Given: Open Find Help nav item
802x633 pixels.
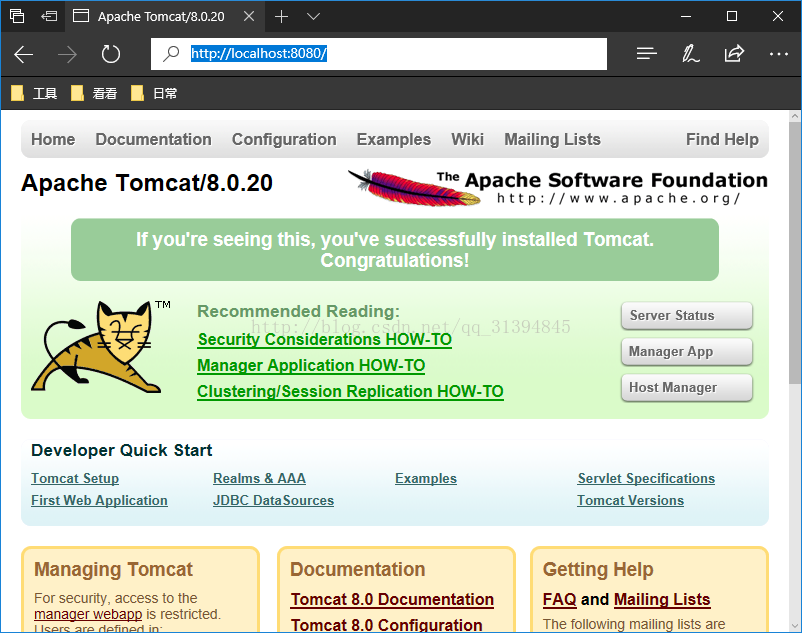Looking at the screenshot, I should pos(722,139).
